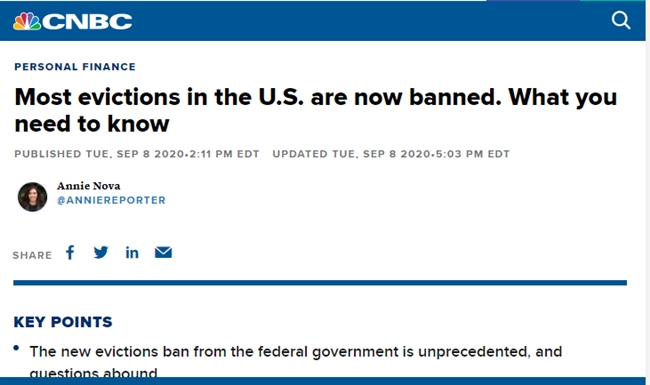Go to the Personal Finance section
The width and height of the screenshot is (650, 385).
coord(75,67)
